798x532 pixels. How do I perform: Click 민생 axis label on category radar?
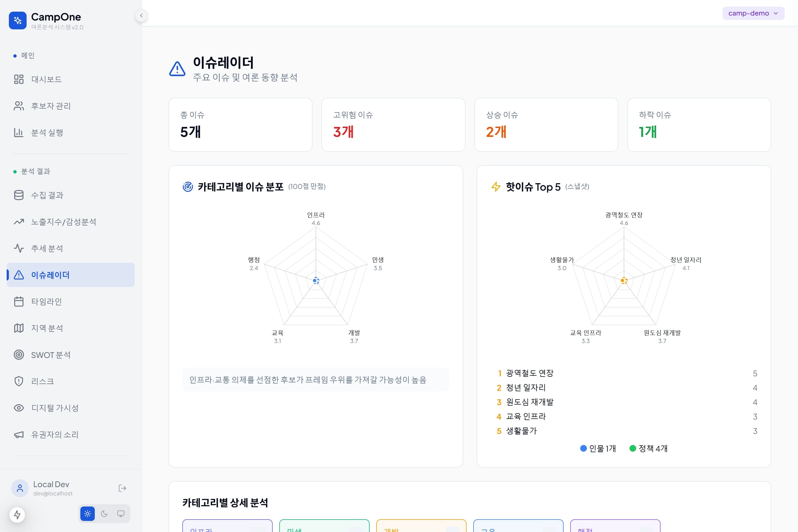pos(378,260)
